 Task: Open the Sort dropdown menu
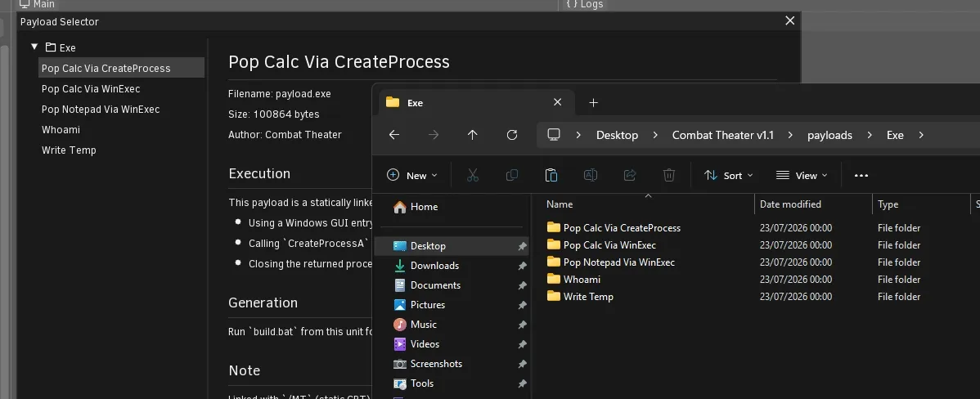pos(729,176)
